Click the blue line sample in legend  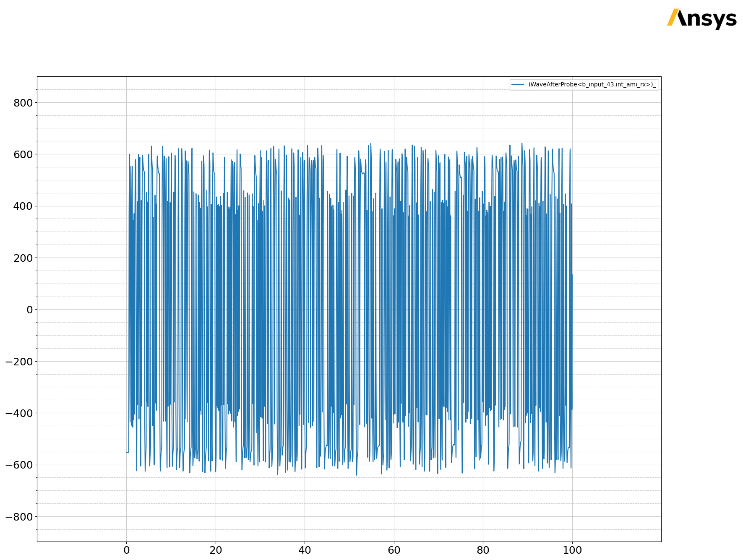518,85
